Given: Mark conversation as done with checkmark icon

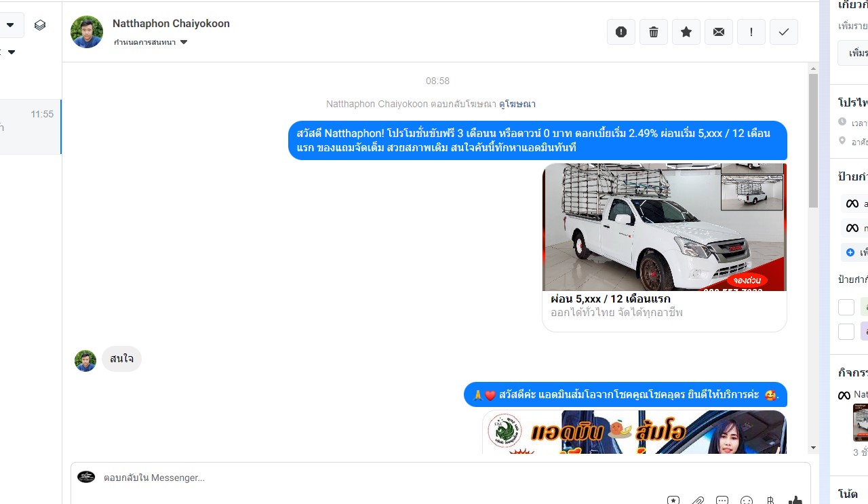Looking at the screenshot, I should (784, 32).
